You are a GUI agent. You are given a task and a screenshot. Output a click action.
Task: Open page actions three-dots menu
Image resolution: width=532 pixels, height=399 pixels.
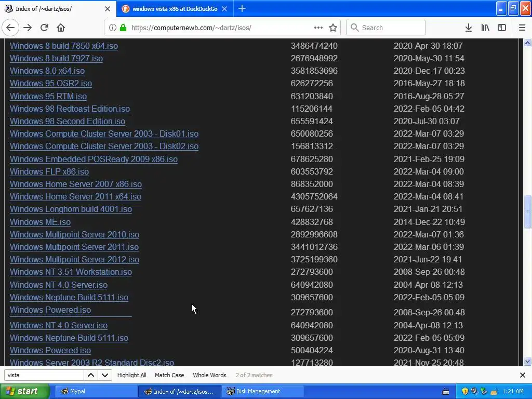click(x=318, y=28)
